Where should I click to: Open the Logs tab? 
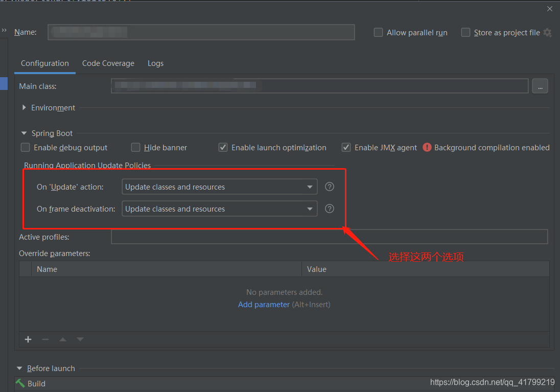coord(155,63)
